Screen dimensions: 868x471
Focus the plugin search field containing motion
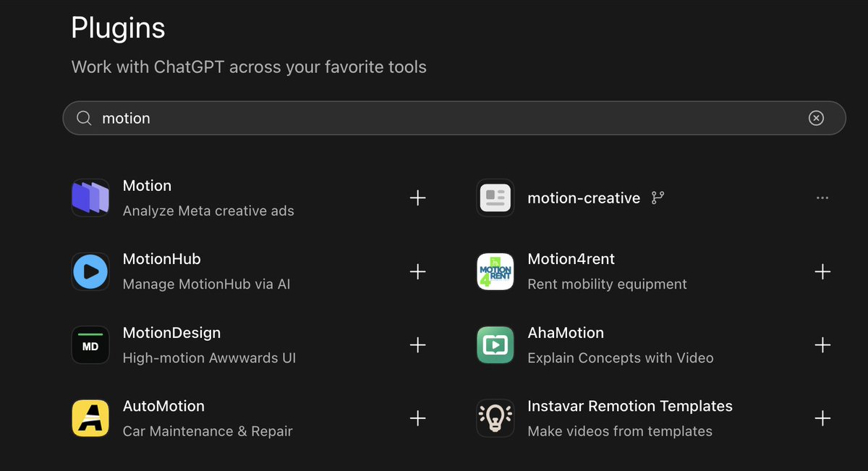(454, 118)
